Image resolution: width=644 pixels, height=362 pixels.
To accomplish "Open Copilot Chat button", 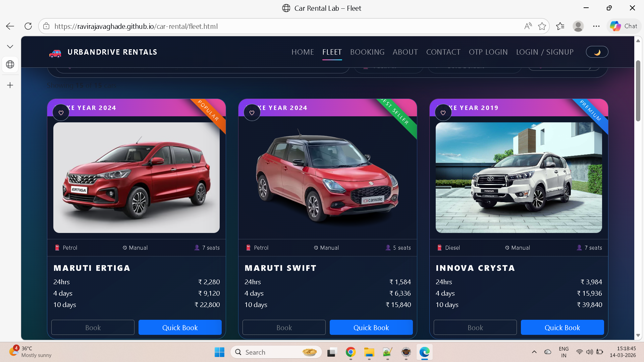I will pos(624,26).
